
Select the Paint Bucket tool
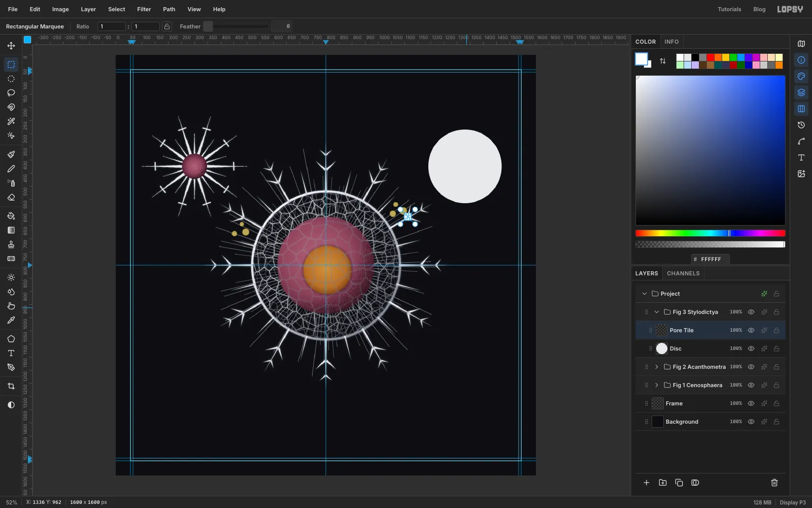tap(11, 216)
